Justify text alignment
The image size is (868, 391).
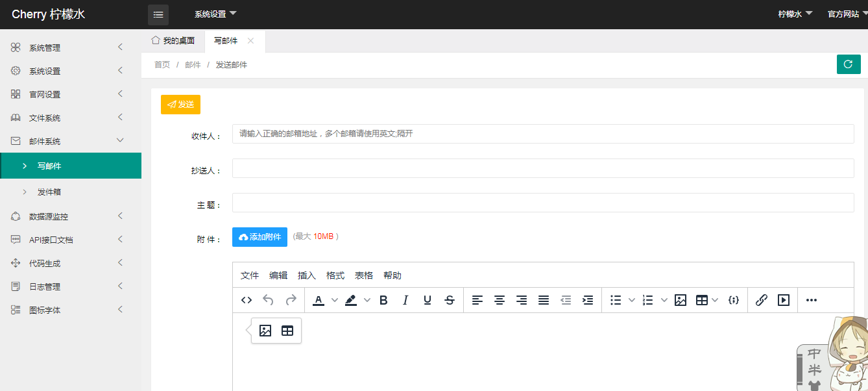pos(544,300)
